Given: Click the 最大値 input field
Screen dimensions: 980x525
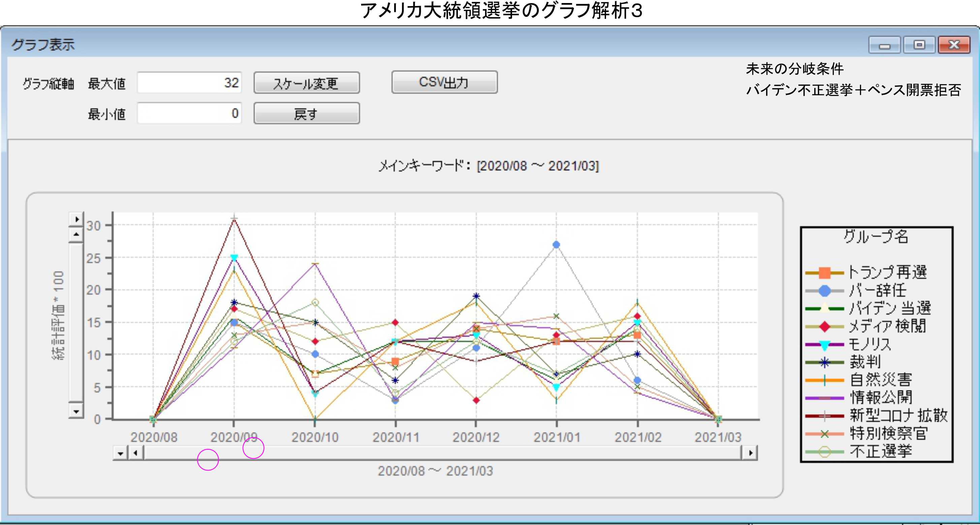Looking at the screenshot, I should (189, 83).
